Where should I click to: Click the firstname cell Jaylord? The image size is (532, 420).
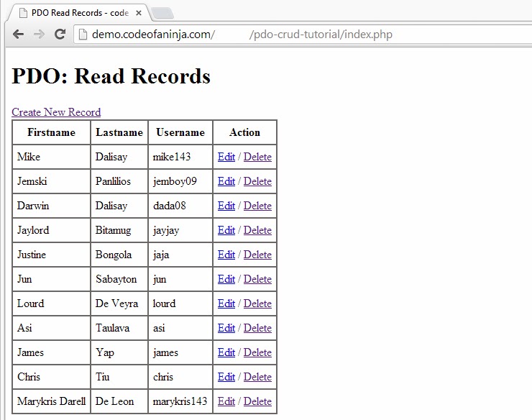pyautogui.click(x=51, y=230)
